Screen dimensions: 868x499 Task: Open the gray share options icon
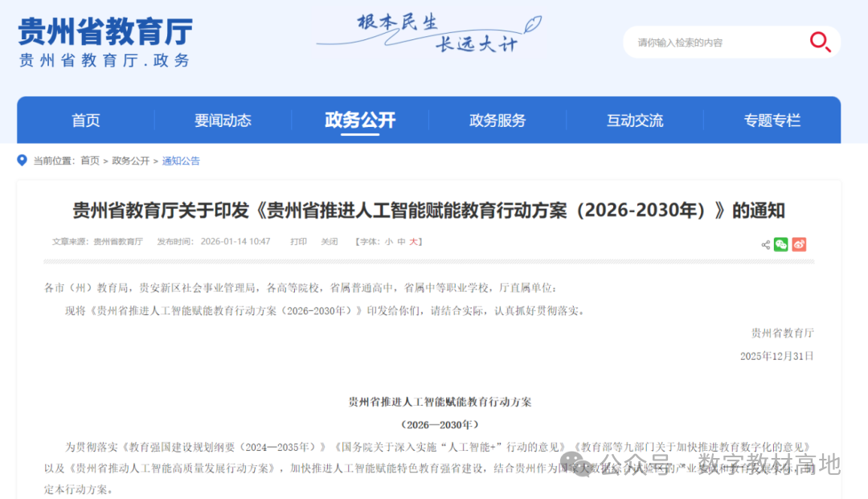[x=765, y=242]
